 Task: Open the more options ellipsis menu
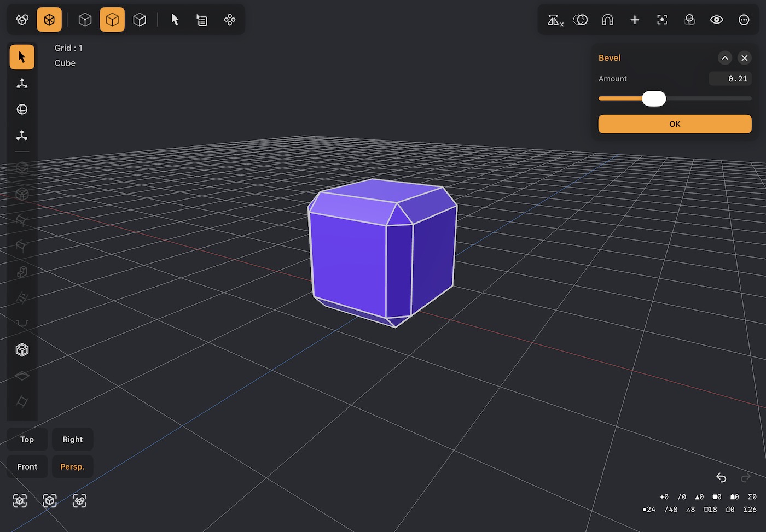(x=744, y=20)
